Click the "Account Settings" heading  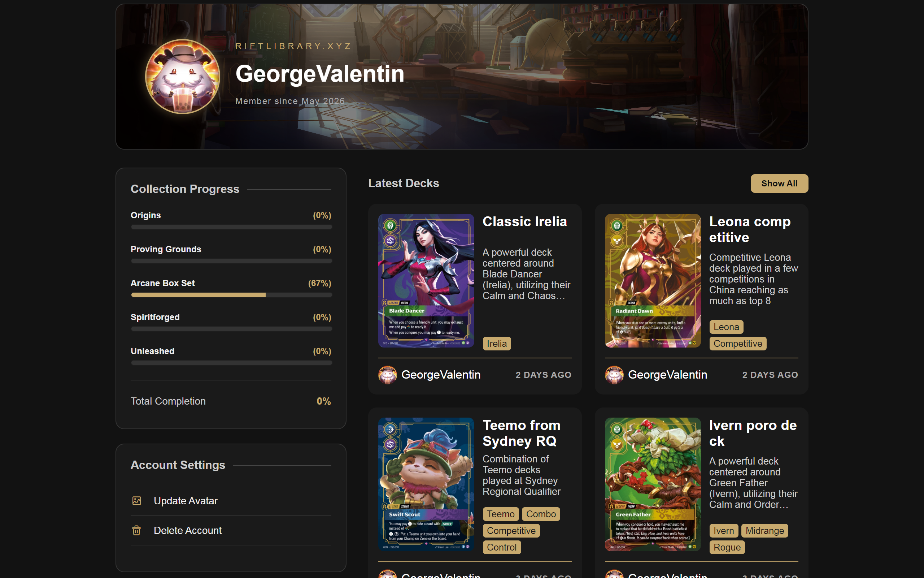(x=178, y=465)
